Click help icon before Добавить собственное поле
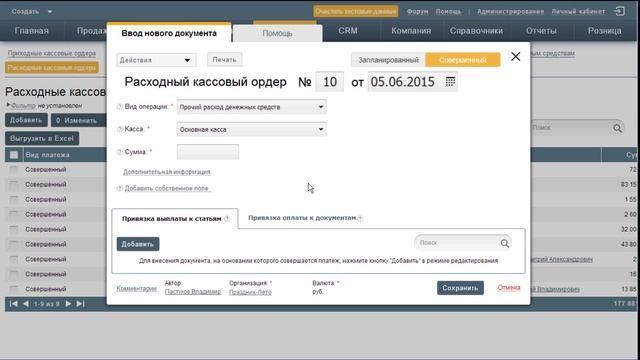Image resolution: width=640 pixels, height=360 pixels. click(120, 189)
